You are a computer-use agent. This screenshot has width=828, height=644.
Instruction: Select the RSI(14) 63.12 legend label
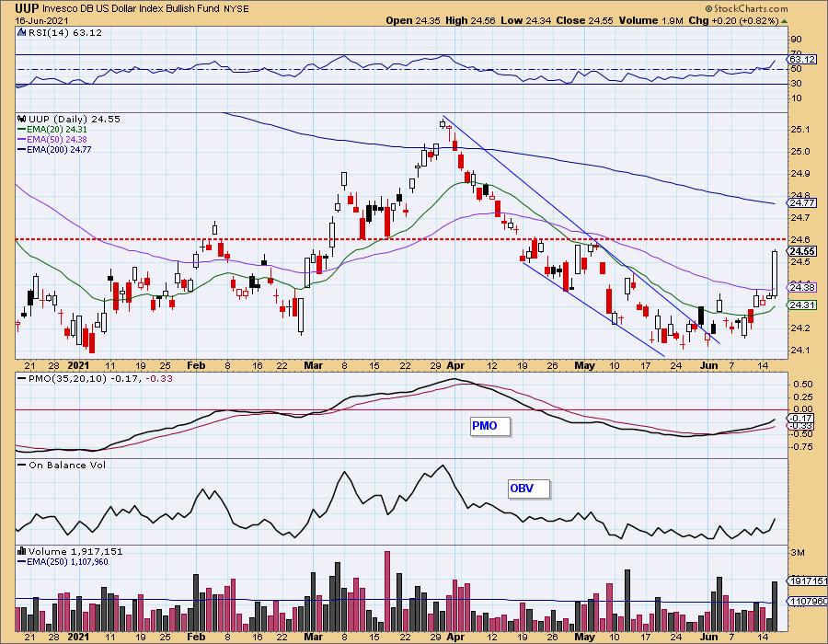click(65, 32)
